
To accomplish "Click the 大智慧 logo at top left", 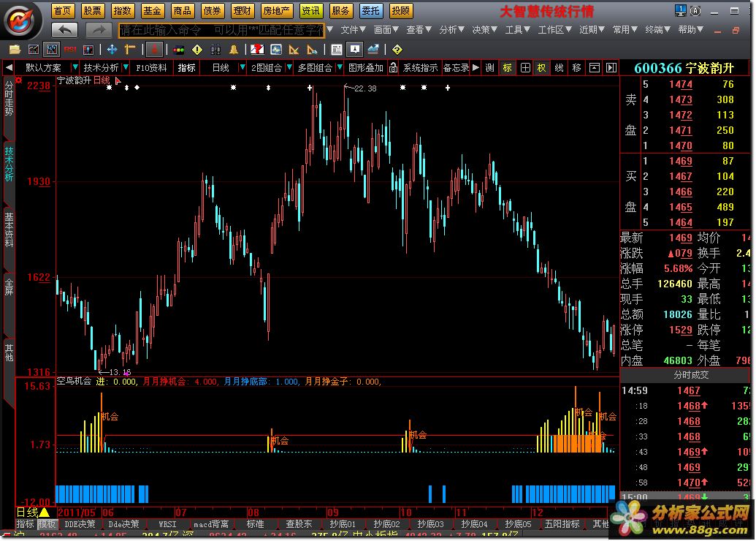I will [x=20, y=20].
